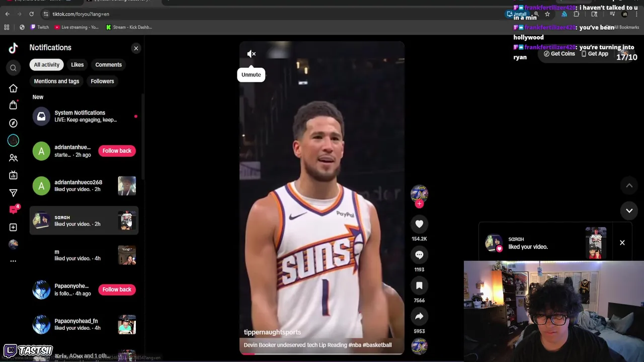Close the Notifications panel
This screenshot has height=362, width=644.
point(136,48)
